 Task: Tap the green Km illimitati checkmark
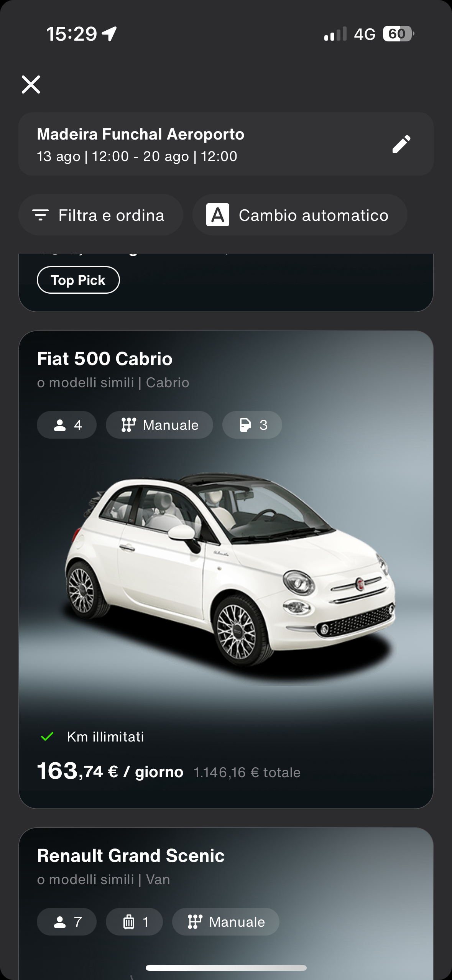coord(47,737)
